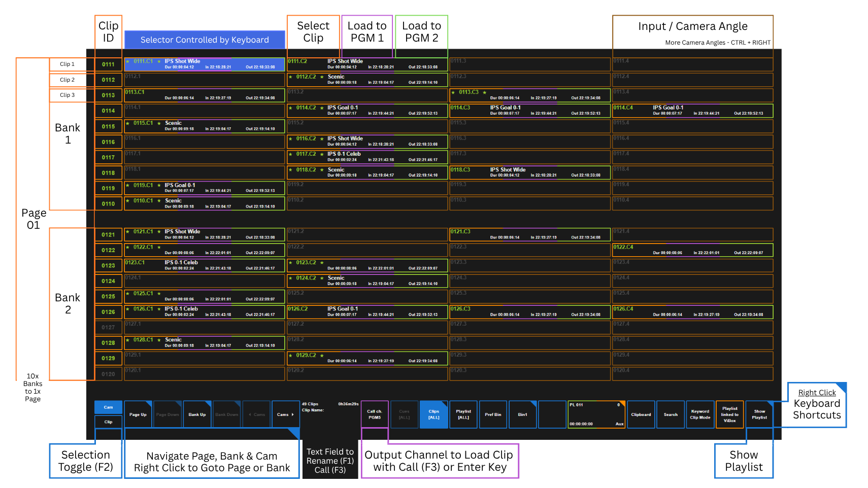This screenshot has width=868, height=488.
Task: Toggle Show Playlist
Action: 759,414
